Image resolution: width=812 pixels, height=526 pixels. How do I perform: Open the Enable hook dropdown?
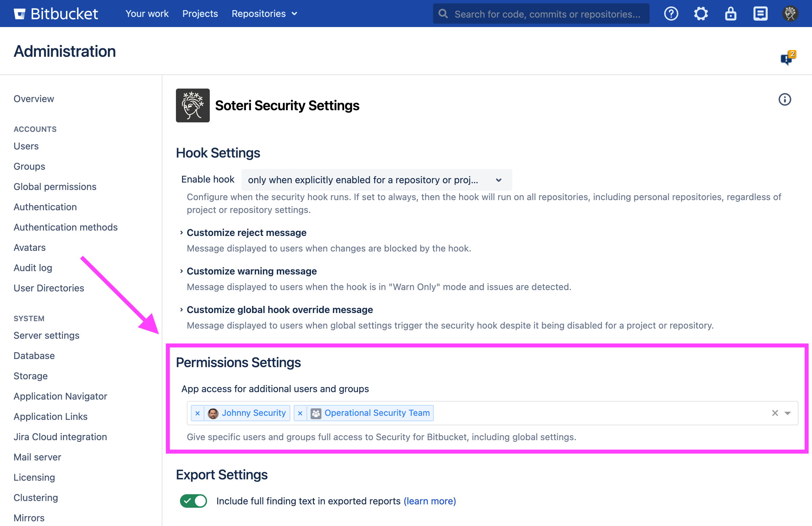point(377,180)
